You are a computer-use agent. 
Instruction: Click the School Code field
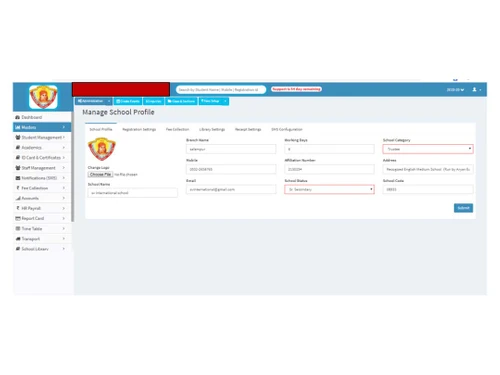point(428,189)
